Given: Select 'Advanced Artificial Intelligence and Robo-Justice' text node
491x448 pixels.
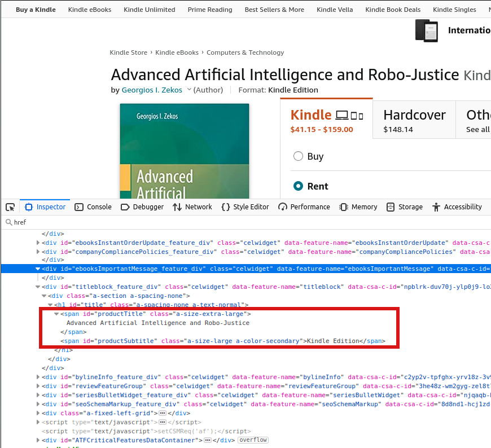Looking at the screenshot, I should (158, 323).
